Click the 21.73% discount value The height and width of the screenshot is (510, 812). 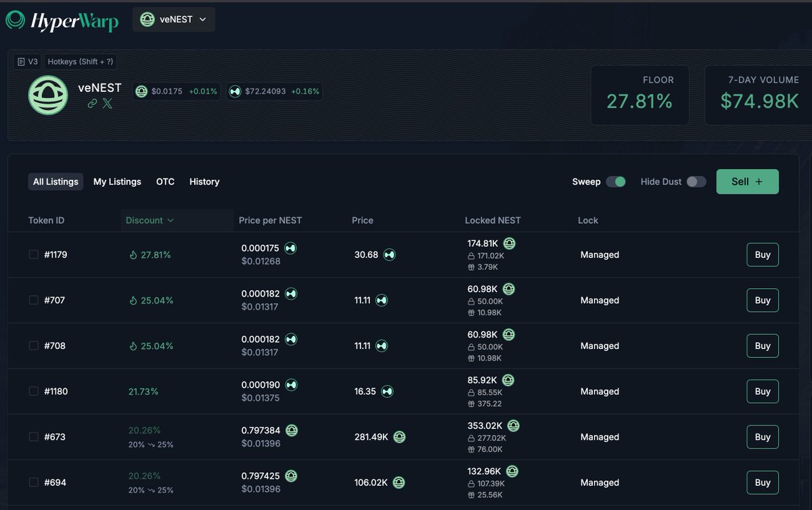click(143, 391)
